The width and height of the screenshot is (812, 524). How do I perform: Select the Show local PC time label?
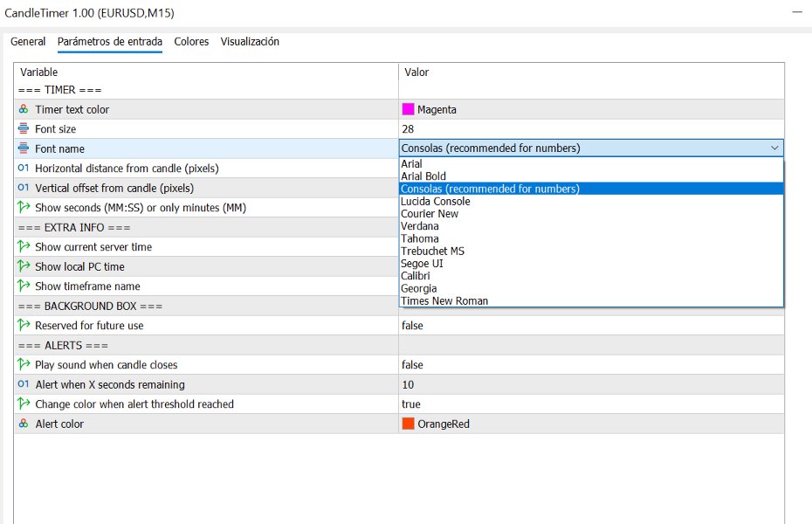pos(79,266)
